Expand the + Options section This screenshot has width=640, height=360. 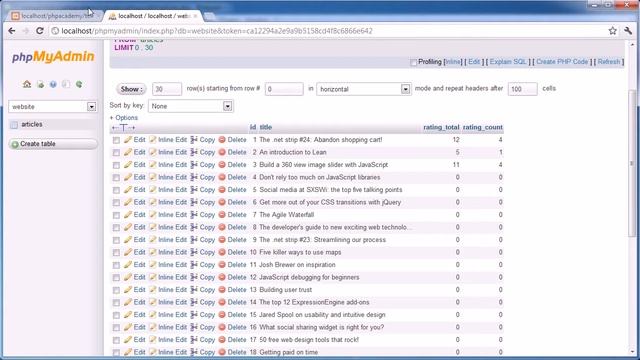pos(124,118)
